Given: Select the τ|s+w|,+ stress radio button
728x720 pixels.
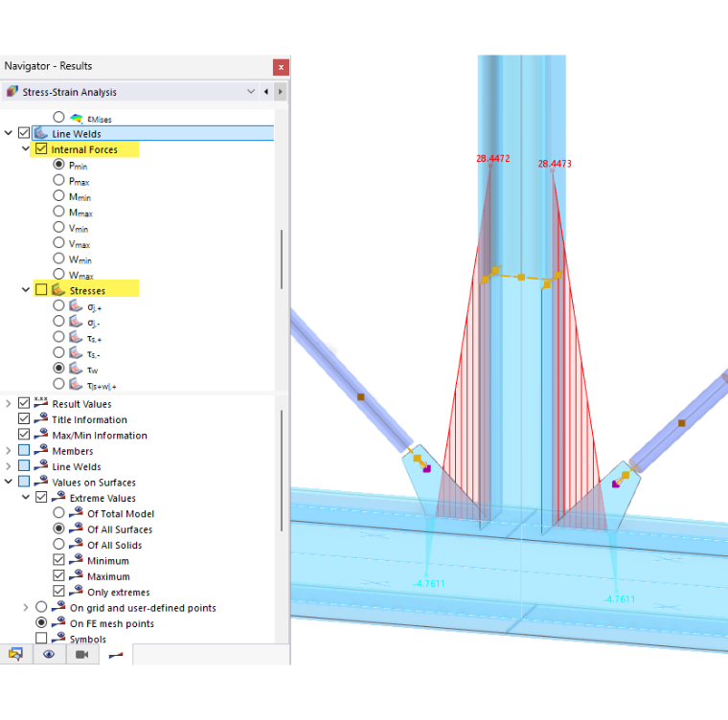Looking at the screenshot, I should [58, 384].
